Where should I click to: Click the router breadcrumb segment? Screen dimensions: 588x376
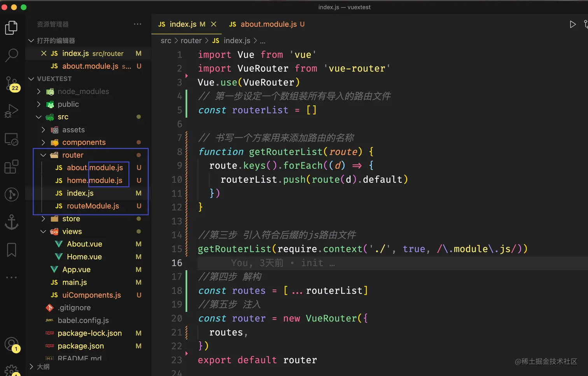tap(191, 40)
